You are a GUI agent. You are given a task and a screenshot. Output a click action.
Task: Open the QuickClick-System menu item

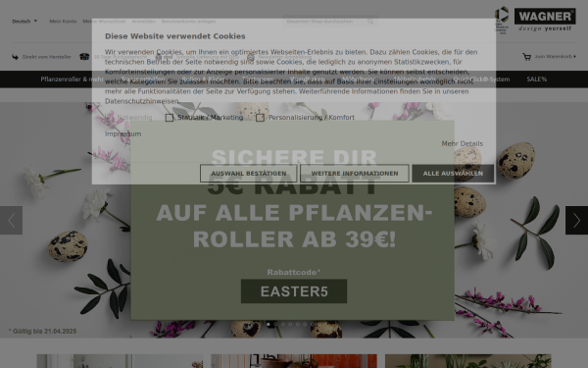point(481,79)
